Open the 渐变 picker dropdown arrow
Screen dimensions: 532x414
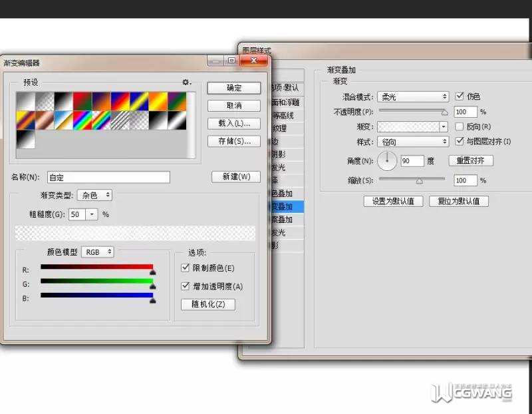(444, 126)
